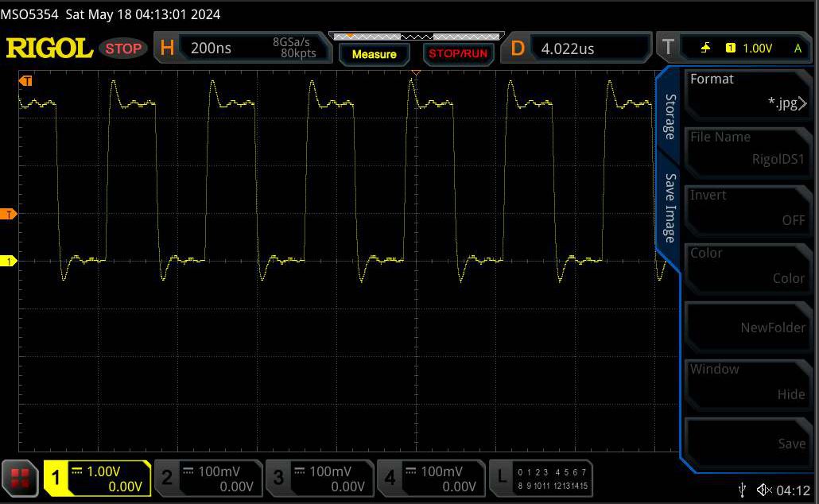This screenshot has width=819, height=504.
Task: Click the Measure icon in the top toolbar
Action: point(374,55)
